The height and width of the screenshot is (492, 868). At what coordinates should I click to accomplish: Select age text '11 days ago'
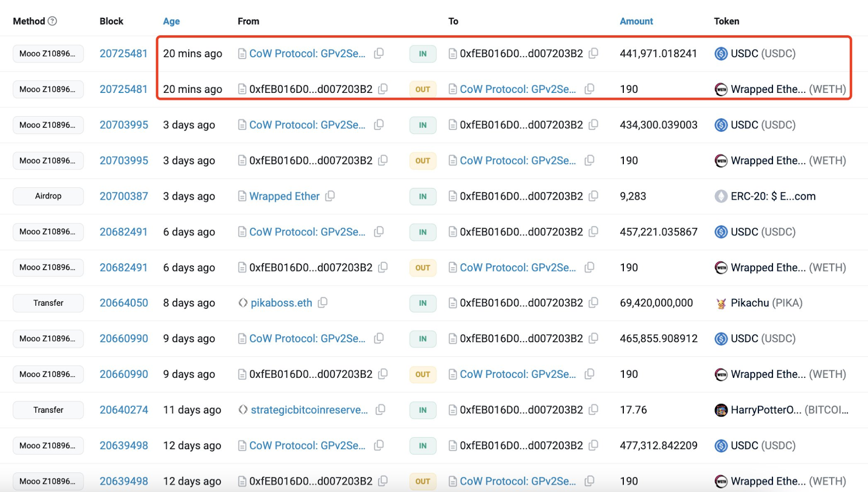click(192, 410)
